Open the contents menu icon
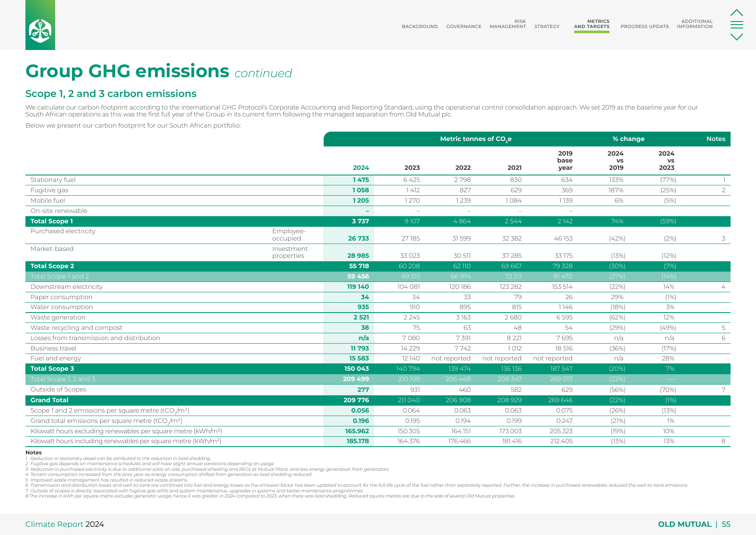The width and height of the screenshot is (756, 535). coord(737,25)
